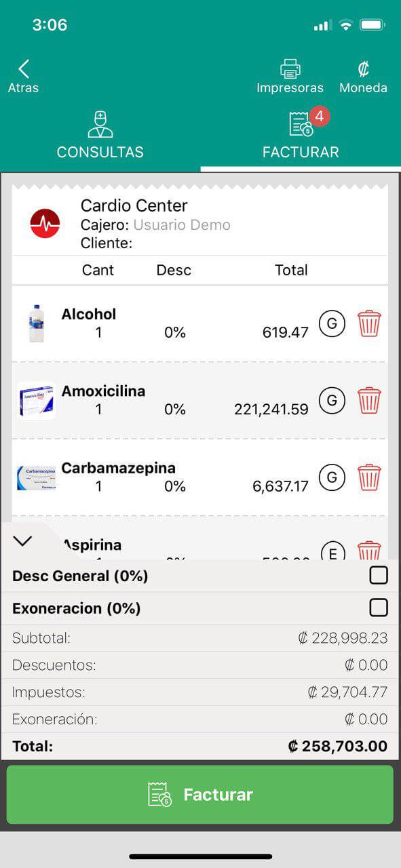Screen dimensions: 401x868
Task: Open the Amoxicilina product thumbnail
Action: [x=37, y=400]
